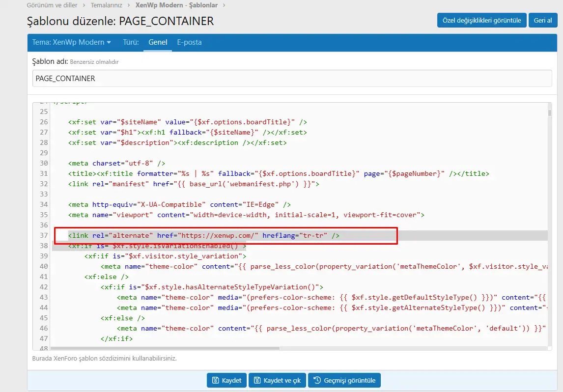Click the Kaydet save button
Screen dimensions: 563x392
click(226, 380)
